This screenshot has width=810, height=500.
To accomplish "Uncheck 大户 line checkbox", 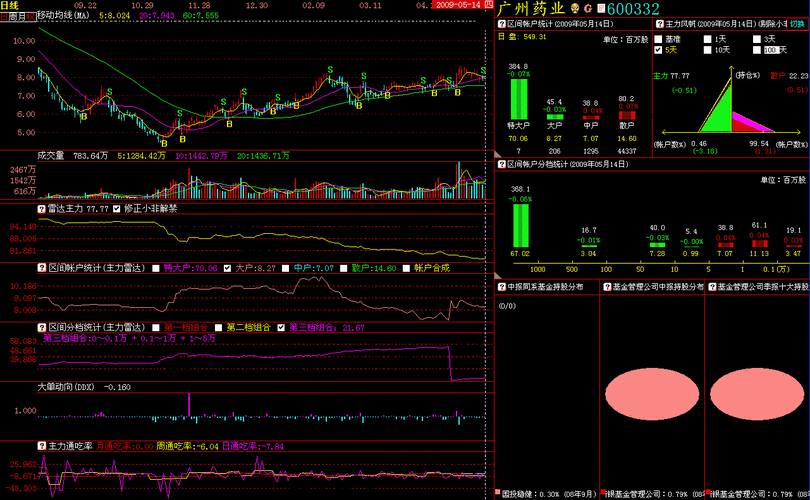I will tap(227, 269).
